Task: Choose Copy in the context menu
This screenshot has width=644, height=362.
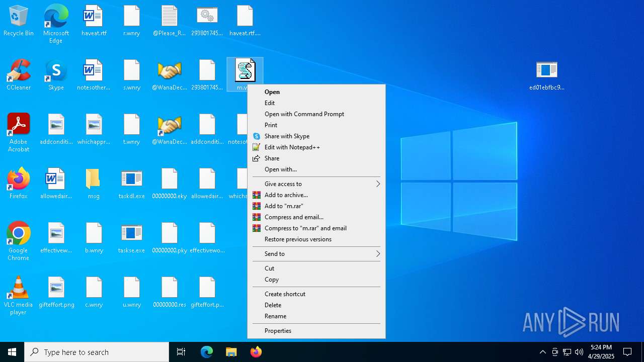Action: coord(316,280)
